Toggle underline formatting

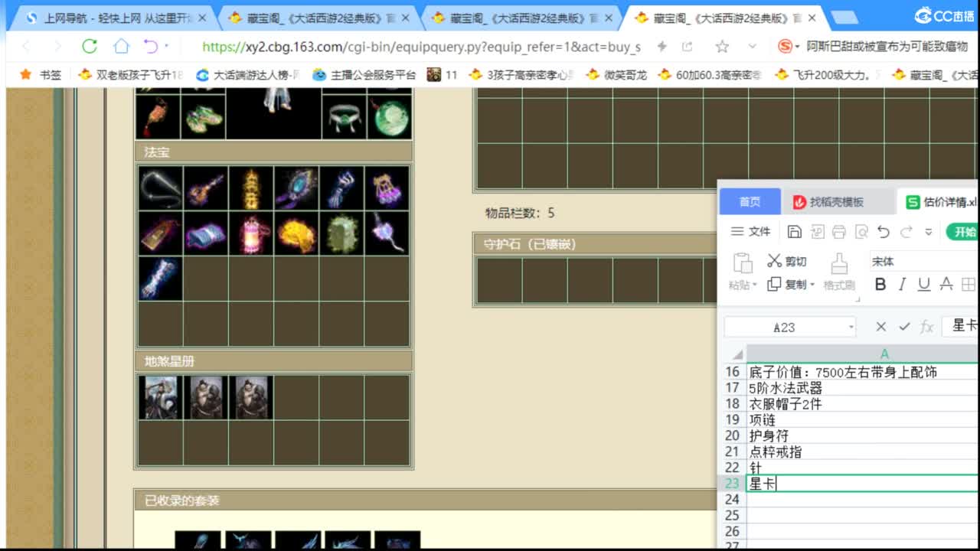924,285
